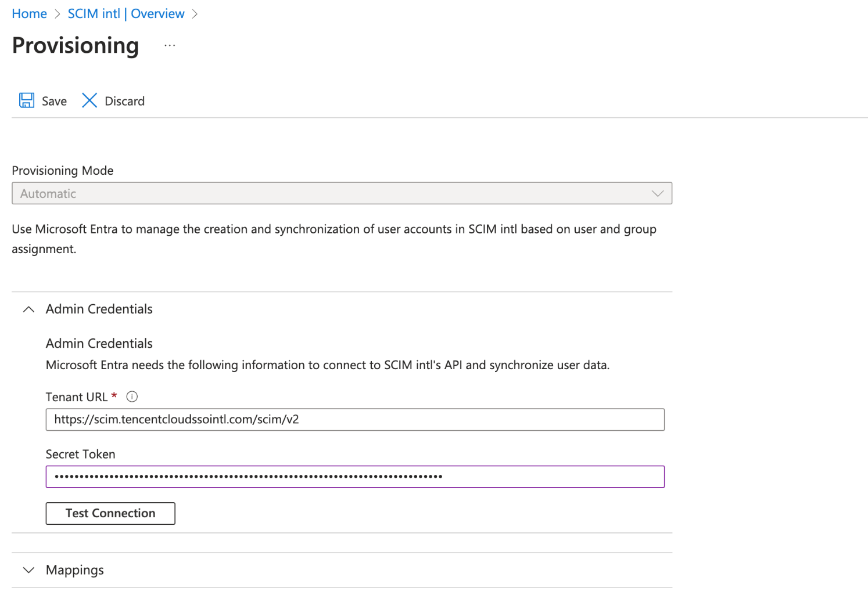Select the Automatic provisioning mode combo box
This screenshot has height=602, width=868.
point(331,194)
